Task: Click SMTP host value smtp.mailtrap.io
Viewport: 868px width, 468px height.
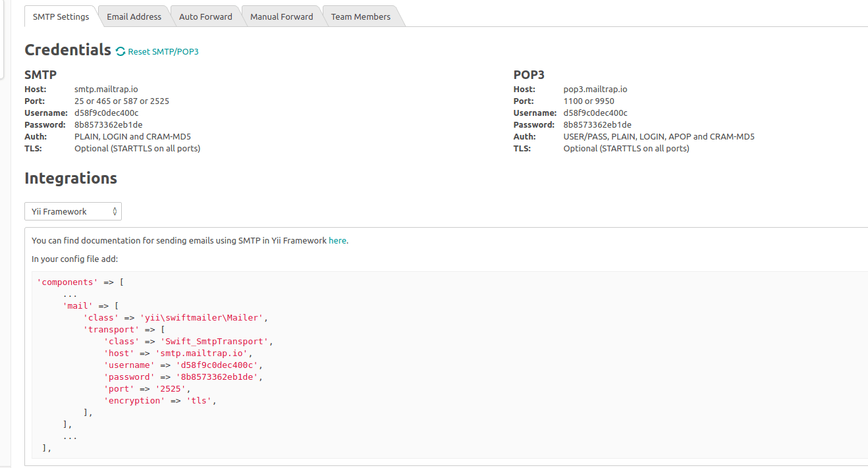Action: point(106,89)
